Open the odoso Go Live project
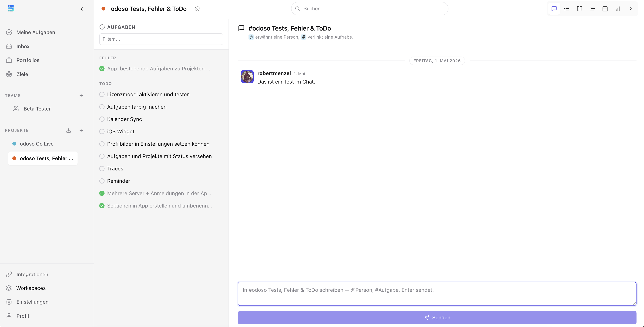This screenshot has width=644, height=327. (x=37, y=144)
